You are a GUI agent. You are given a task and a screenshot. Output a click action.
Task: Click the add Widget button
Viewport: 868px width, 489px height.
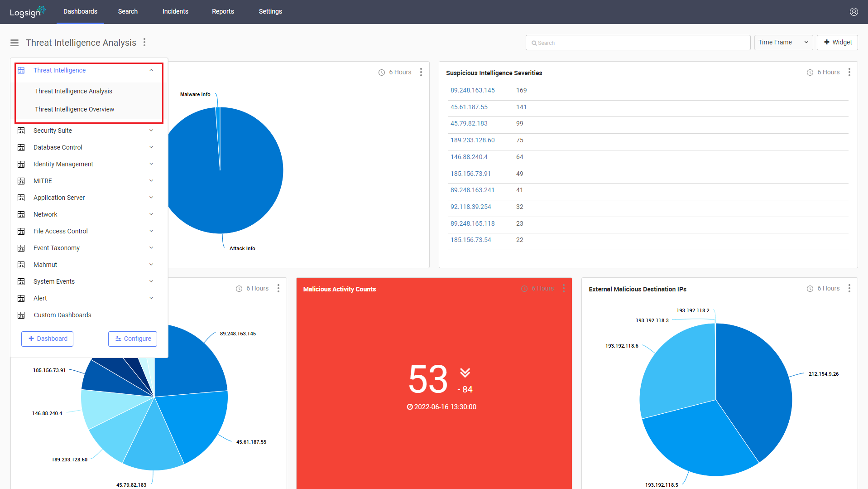837,42
